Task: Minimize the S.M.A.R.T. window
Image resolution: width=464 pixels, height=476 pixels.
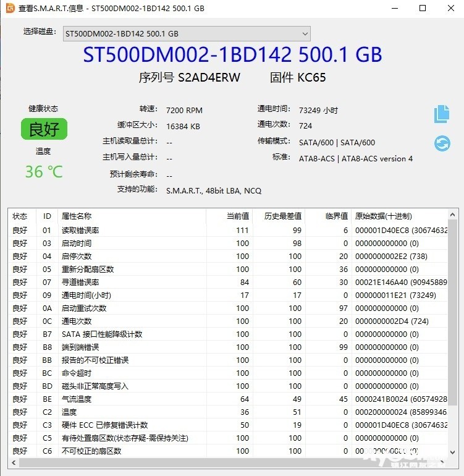Action: (395, 8)
